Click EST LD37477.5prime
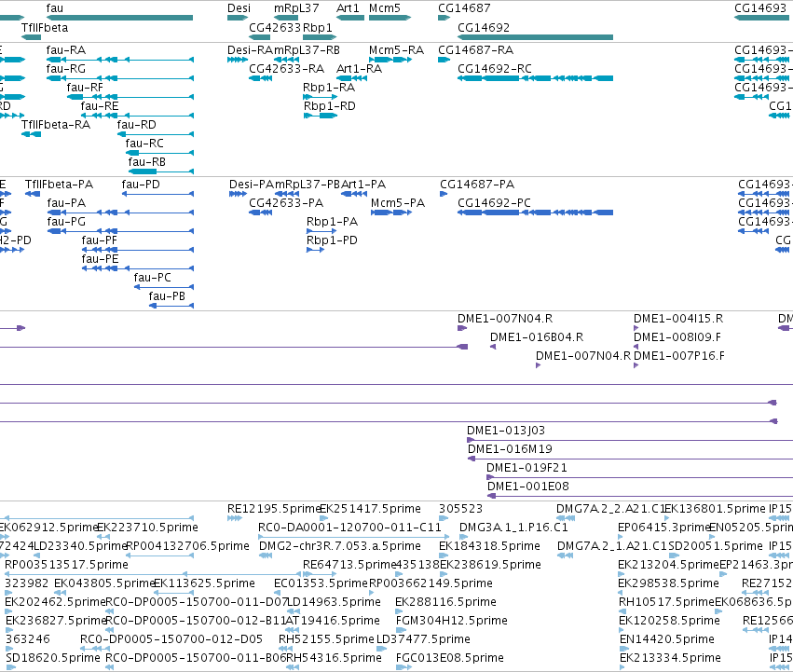This screenshot has width=793, height=672. pyautogui.click(x=423, y=638)
